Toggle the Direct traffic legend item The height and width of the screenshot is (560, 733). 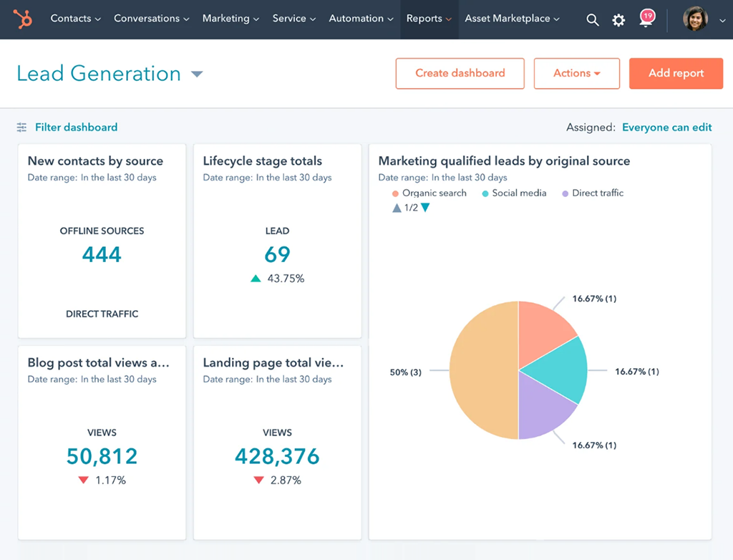[x=592, y=193]
